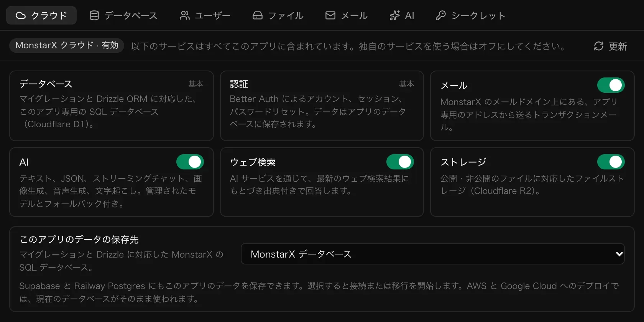The width and height of the screenshot is (644, 322).
Task: Click the AI card heading
Action: 24,162
